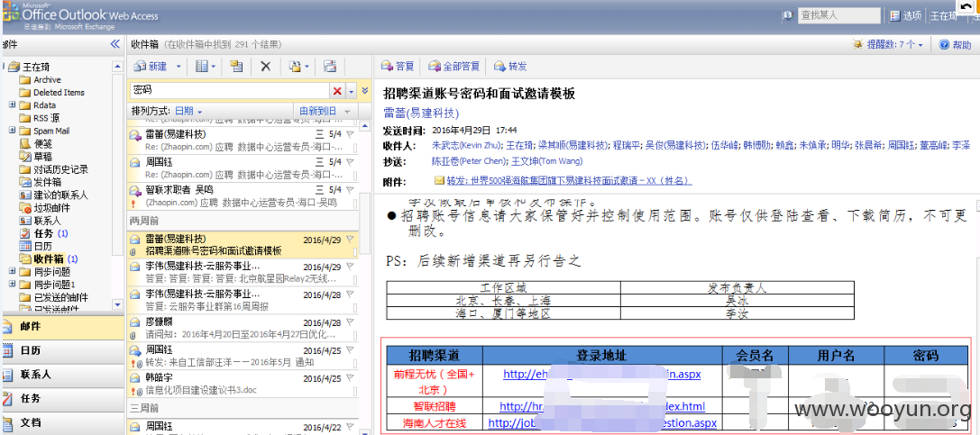Switch to 日历 navigation section

click(x=62, y=350)
